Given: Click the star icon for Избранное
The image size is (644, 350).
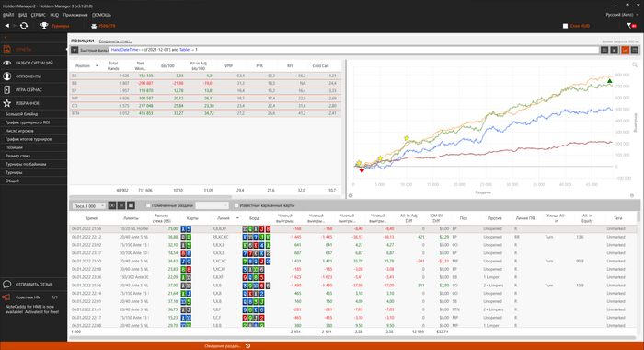Looking at the screenshot, I should pos(7,103).
